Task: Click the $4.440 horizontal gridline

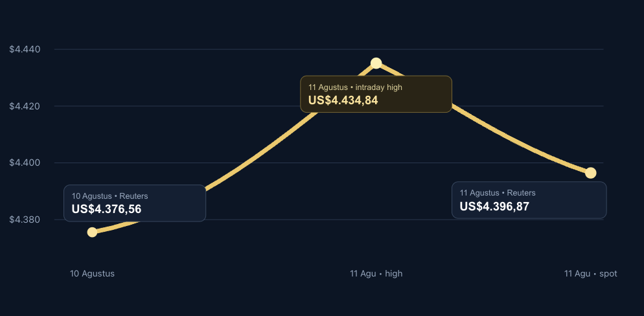Action: (x=328, y=49)
